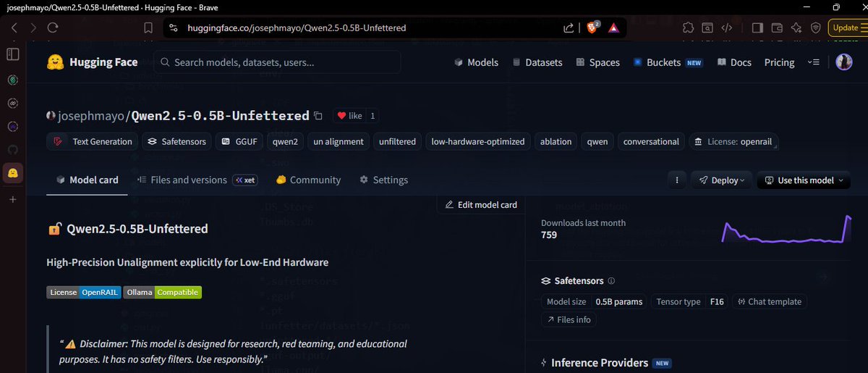This screenshot has width=868, height=373.
Task: Open the Buckets navigation link
Action: (668, 62)
